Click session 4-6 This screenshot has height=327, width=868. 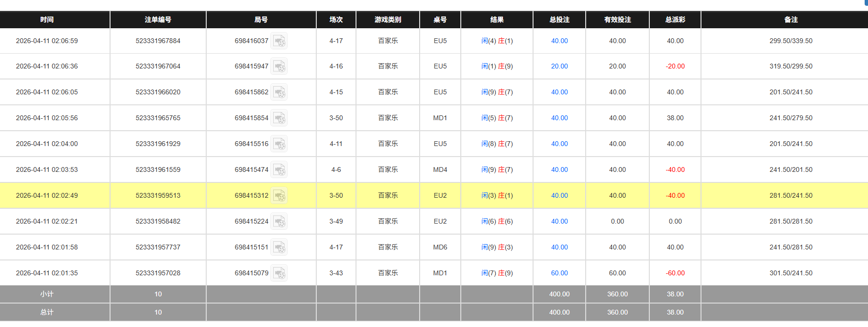click(x=336, y=170)
